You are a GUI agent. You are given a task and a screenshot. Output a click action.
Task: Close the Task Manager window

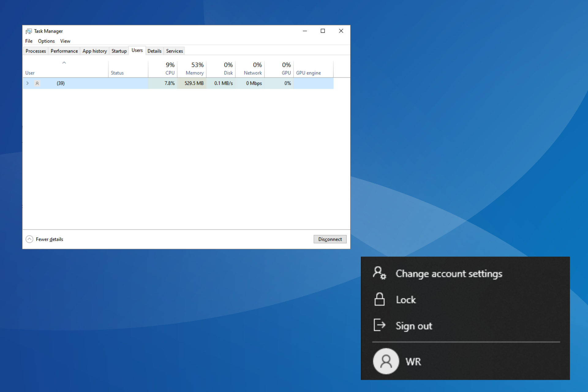(341, 31)
